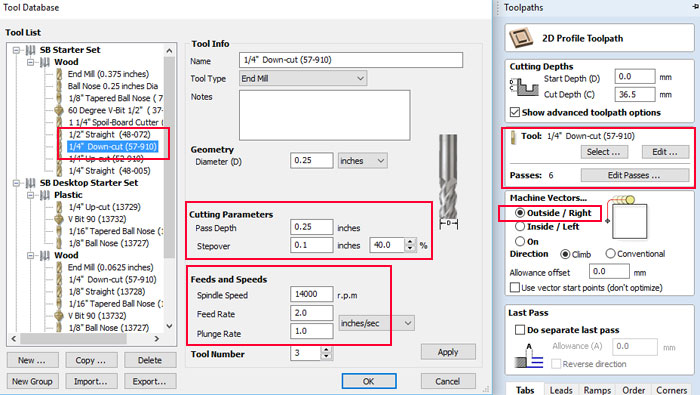The width and height of the screenshot is (700, 395).
Task: Select 1/8" Ball Nose (13727) under Plastic
Action: click(108, 243)
